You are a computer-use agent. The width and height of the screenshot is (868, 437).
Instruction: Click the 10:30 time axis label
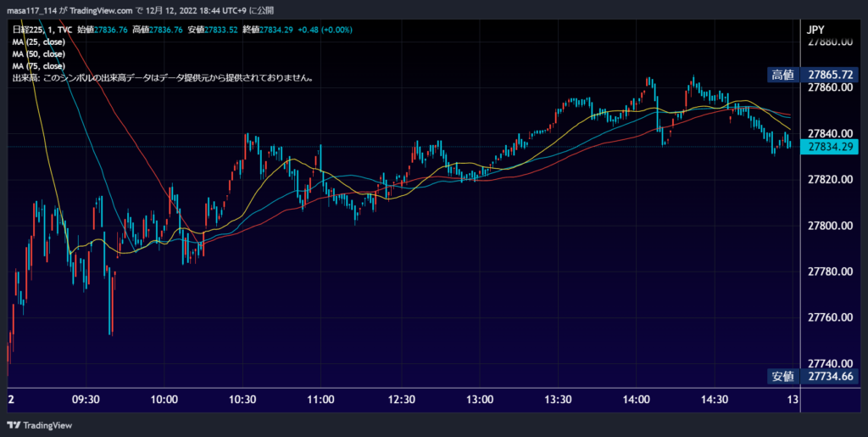click(x=242, y=400)
